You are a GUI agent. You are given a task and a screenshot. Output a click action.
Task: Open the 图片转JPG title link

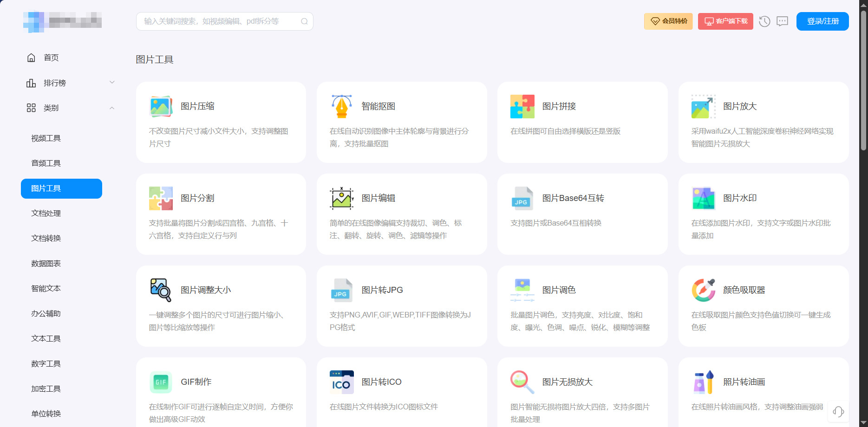(x=382, y=290)
